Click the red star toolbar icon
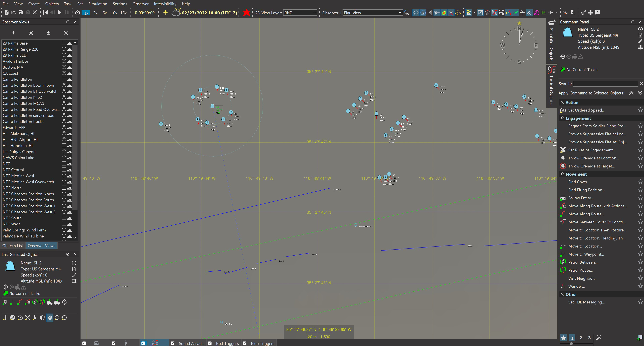The width and height of the screenshot is (644, 346). pos(246,13)
